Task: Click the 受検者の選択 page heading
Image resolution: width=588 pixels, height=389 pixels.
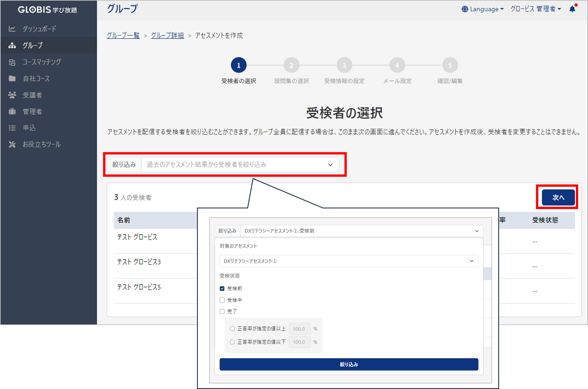Action: click(x=344, y=113)
